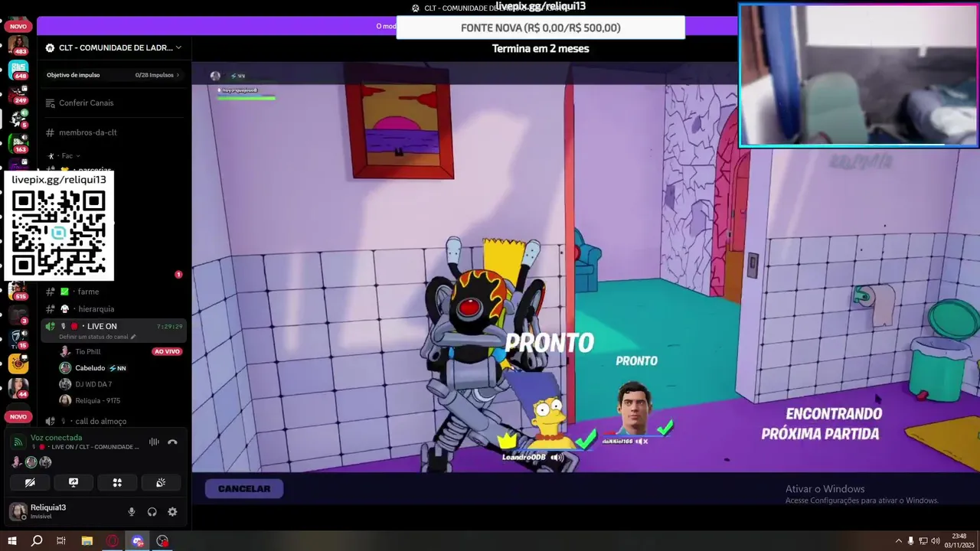Open the Discord server with 15 badge
This screenshot has height=551, width=980.
point(18,338)
